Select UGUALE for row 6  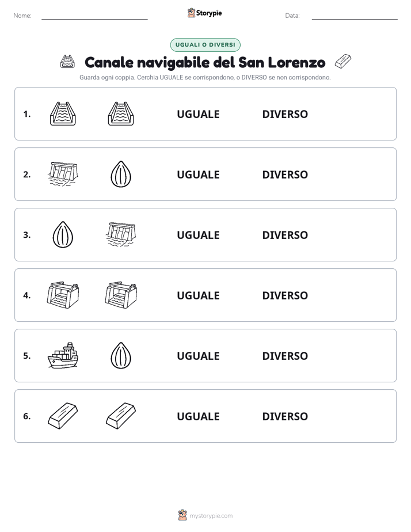(198, 416)
